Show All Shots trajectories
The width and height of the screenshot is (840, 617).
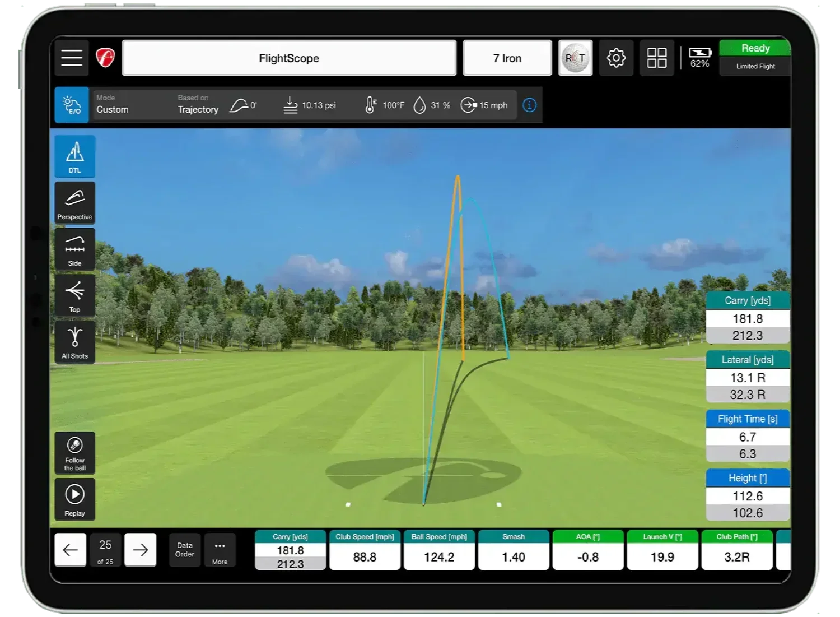point(74,342)
